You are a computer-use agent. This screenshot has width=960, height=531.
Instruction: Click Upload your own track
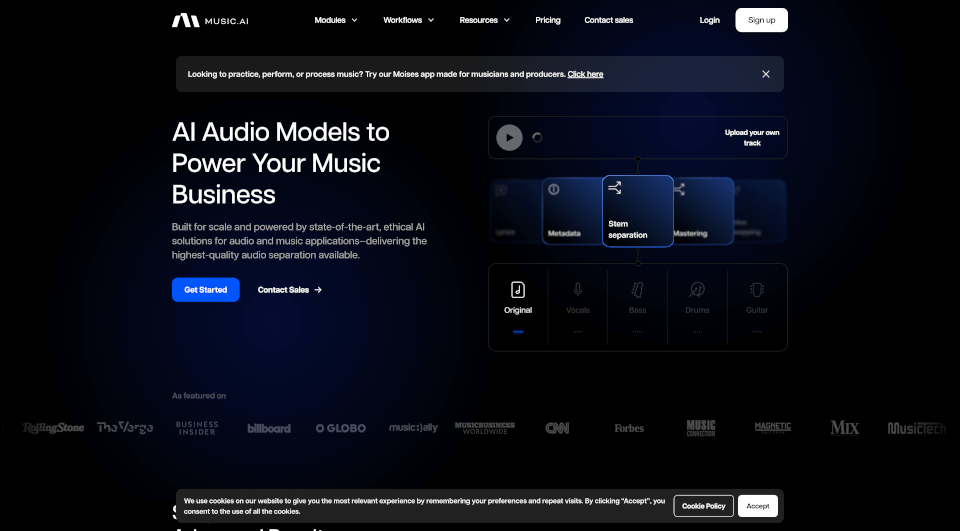752,138
